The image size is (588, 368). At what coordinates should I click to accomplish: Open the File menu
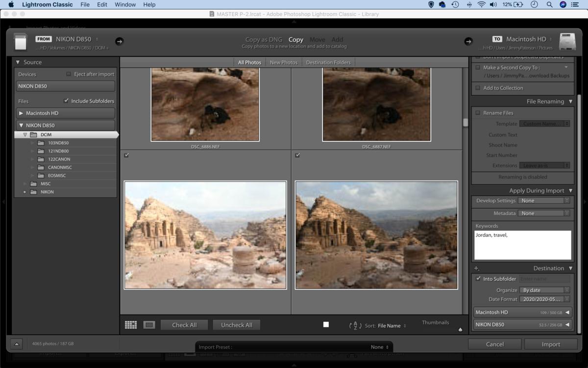point(85,4)
